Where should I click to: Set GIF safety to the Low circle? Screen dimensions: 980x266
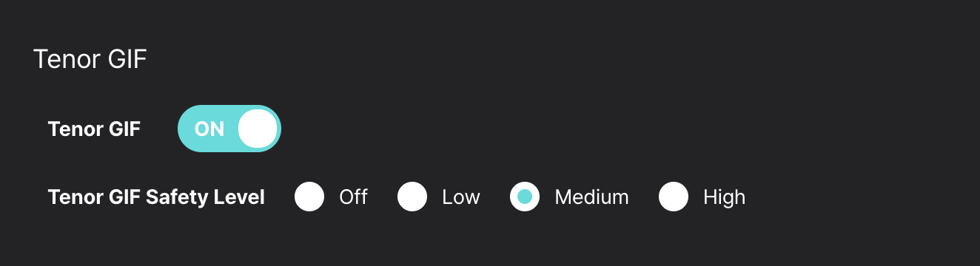[x=412, y=197]
